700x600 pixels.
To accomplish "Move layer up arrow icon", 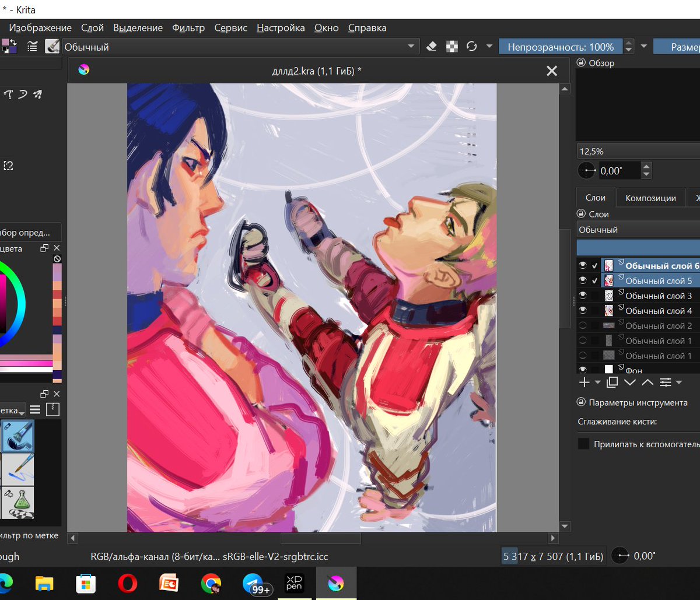I will coord(647,383).
